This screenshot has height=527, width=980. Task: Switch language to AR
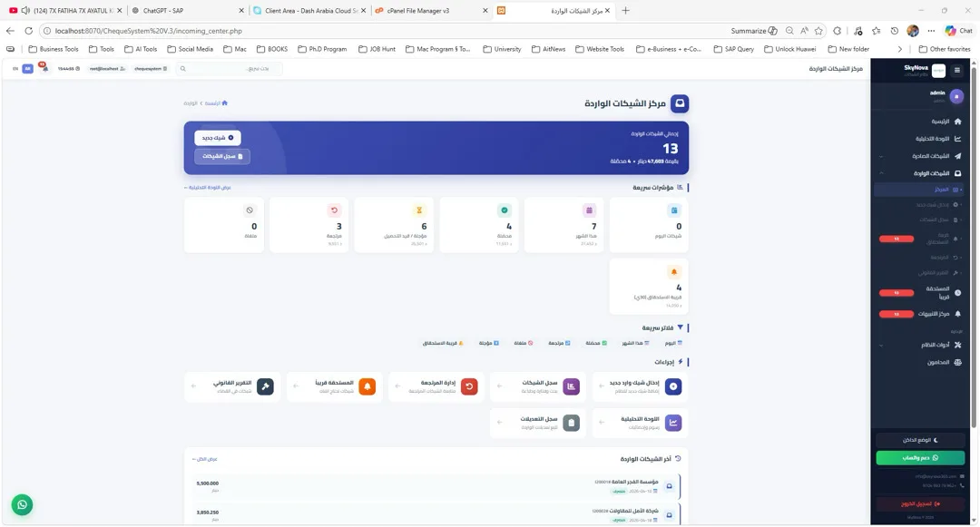tap(27, 69)
